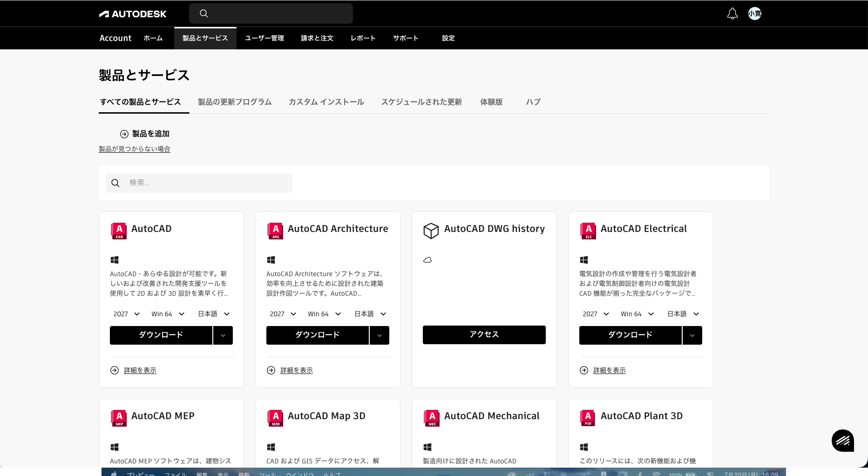Click the AutoCAD product icon
Image resolution: width=868 pixels, height=476 pixels.
point(119,231)
